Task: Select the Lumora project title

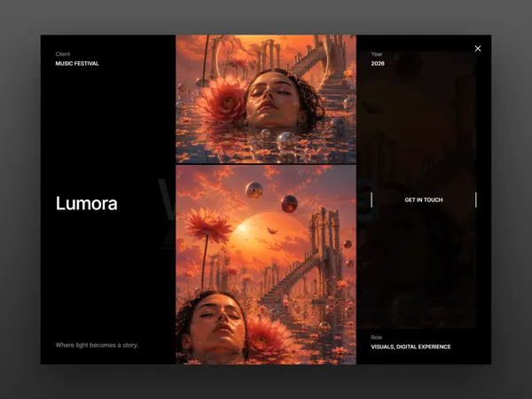Action: pos(87,204)
